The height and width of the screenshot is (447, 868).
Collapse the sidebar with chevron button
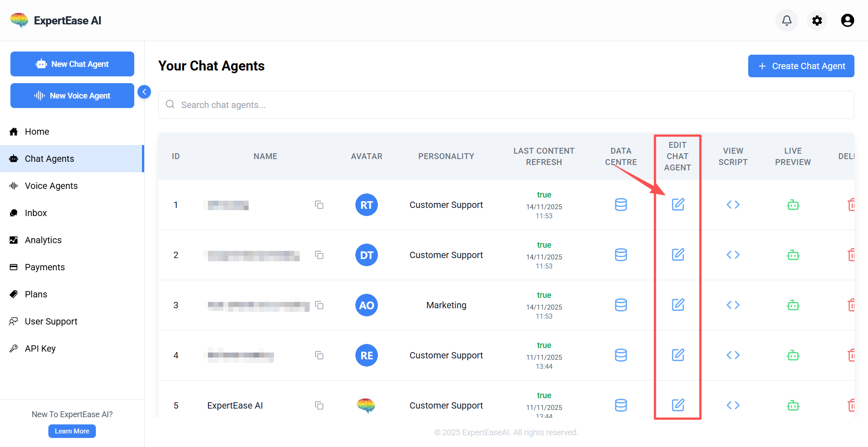click(x=144, y=92)
